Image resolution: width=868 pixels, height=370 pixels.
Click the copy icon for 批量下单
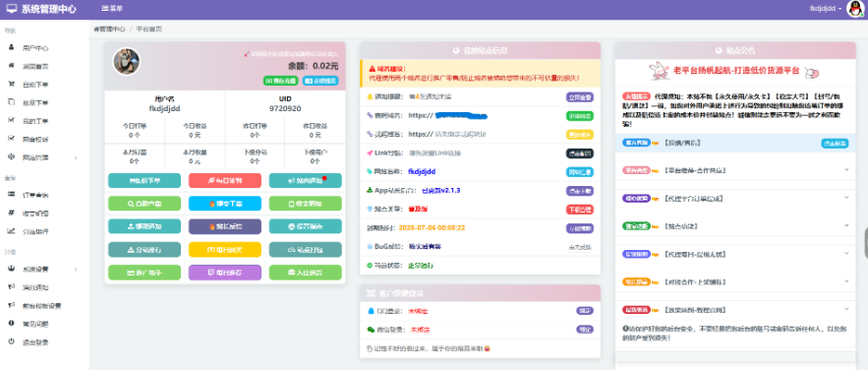(x=11, y=102)
